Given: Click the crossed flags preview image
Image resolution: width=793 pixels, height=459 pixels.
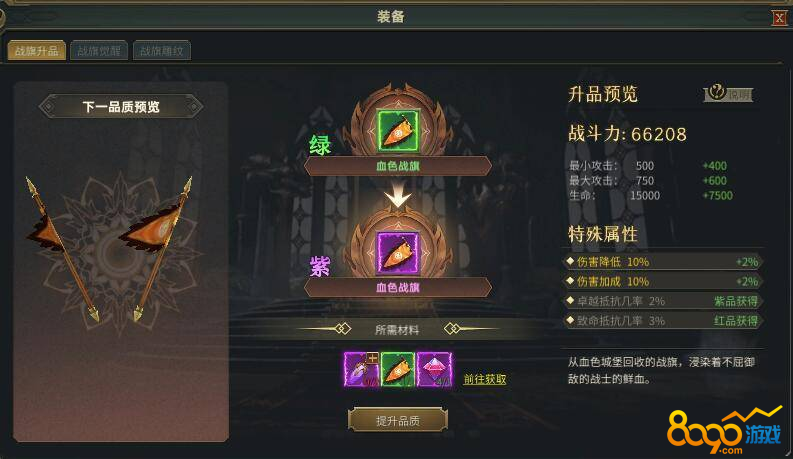Looking at the screenshot, I should pos(110,249).
